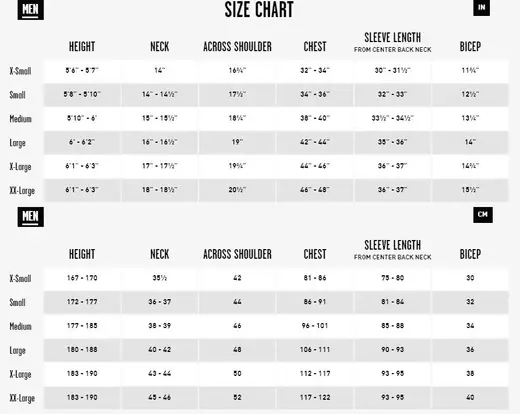Click XX-Large bicep cell 40
520x414 pixels.
[470, 398]
